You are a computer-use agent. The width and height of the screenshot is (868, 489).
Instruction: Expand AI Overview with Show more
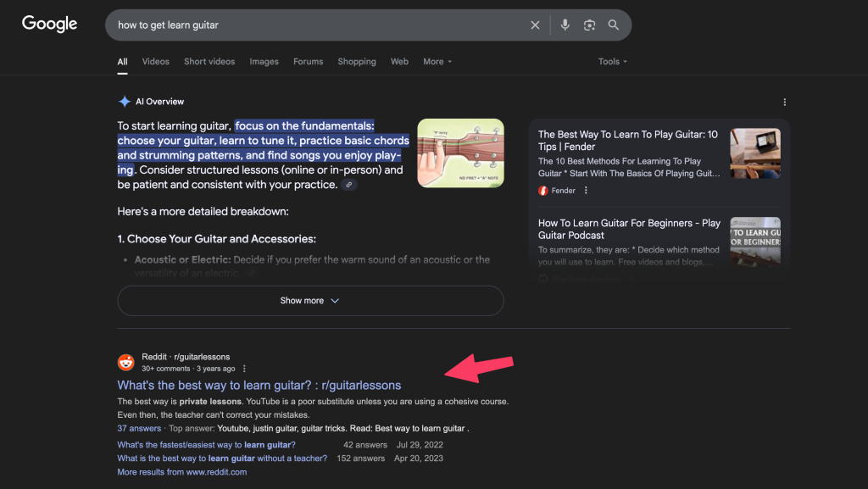click(x=310, y=301)
